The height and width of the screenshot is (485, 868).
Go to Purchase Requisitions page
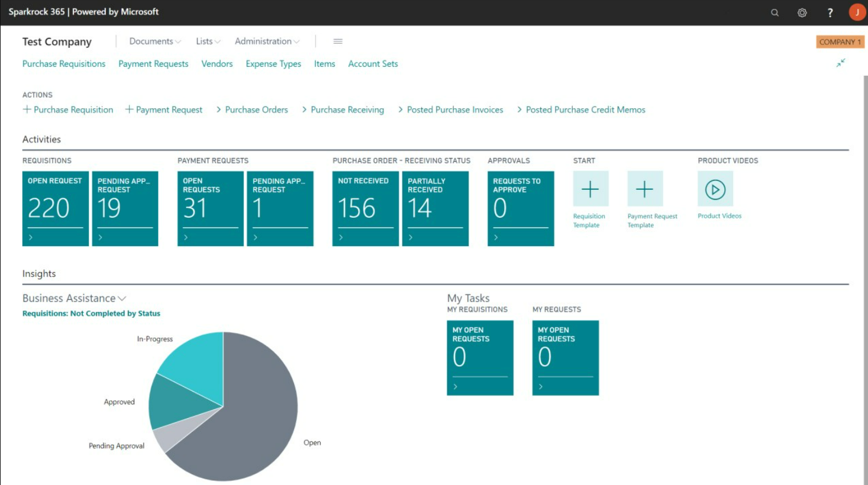point(64,64)
